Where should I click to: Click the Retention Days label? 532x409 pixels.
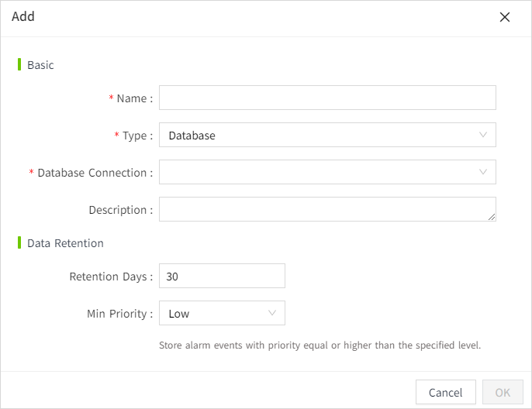[111, 277]
